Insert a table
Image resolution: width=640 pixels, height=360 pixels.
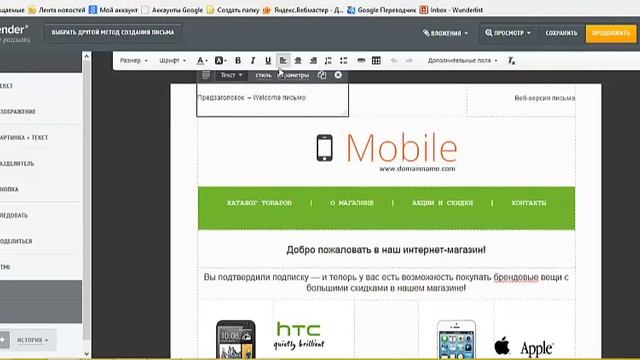coord(376,61)
